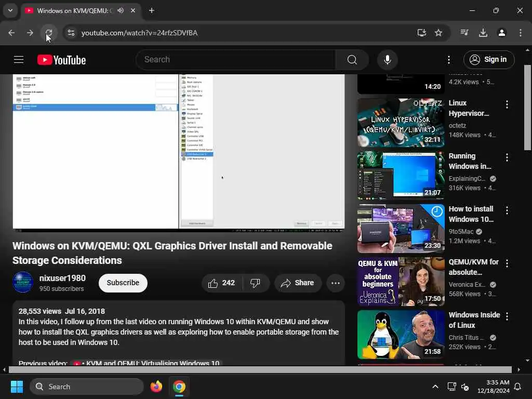Install app icon in address bar
Screen dimensions: 532x399
pos(422,33)
